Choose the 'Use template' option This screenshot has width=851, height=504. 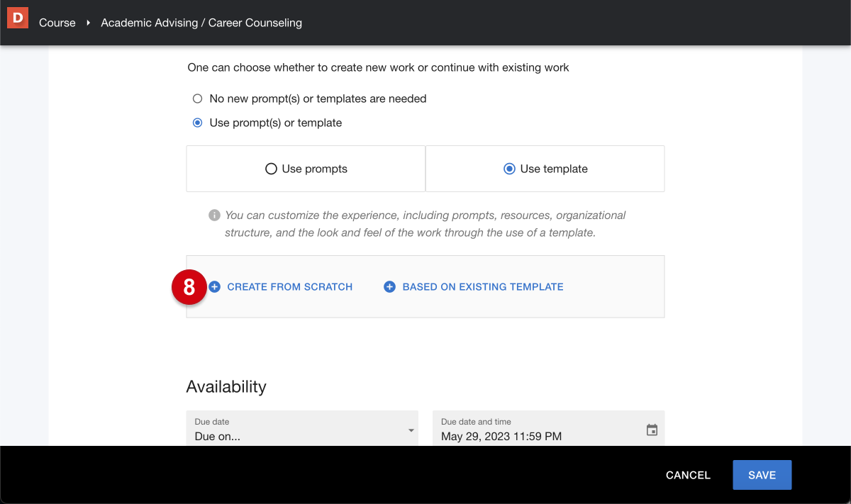click(545, 169)
